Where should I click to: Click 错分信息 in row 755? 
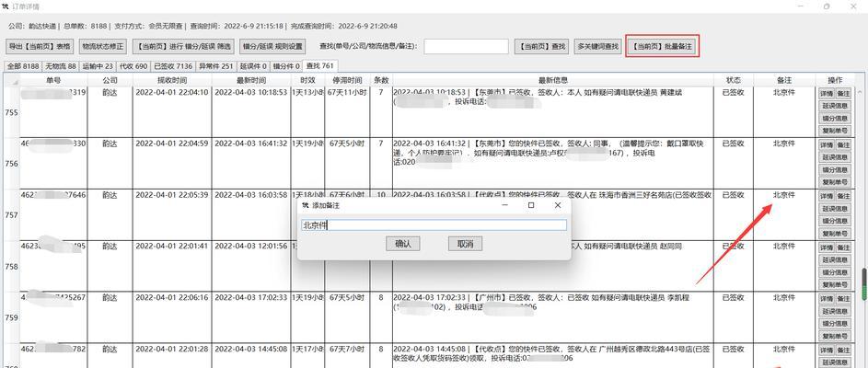[x=835, y=118]
